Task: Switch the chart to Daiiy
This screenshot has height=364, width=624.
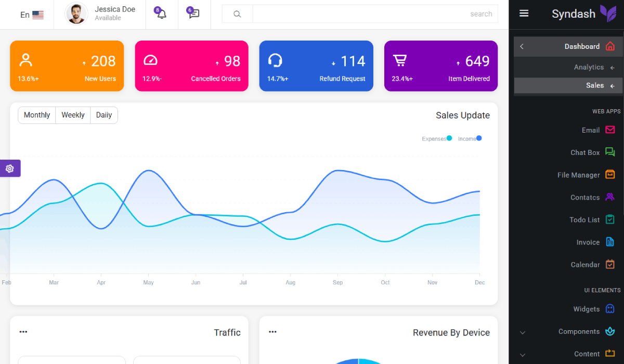Action: tap(104, 115)
